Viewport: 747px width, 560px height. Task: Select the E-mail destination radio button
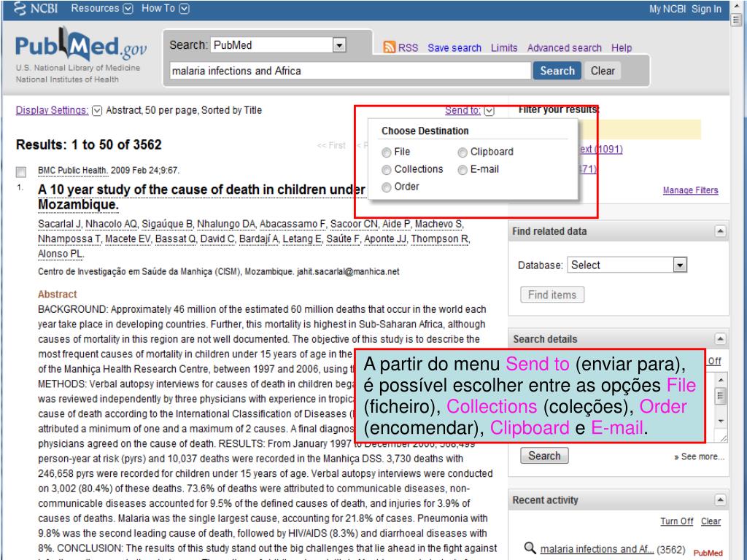point(462,170)
